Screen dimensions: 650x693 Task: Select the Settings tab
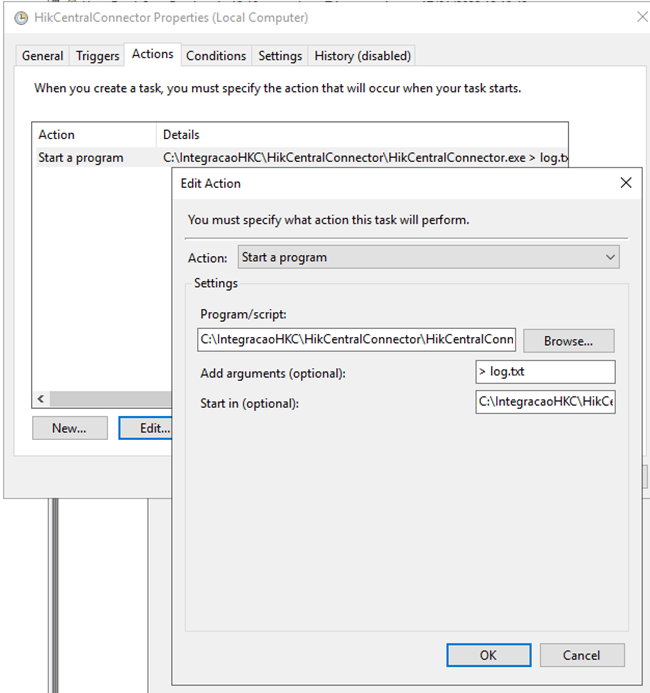point(279,56)
